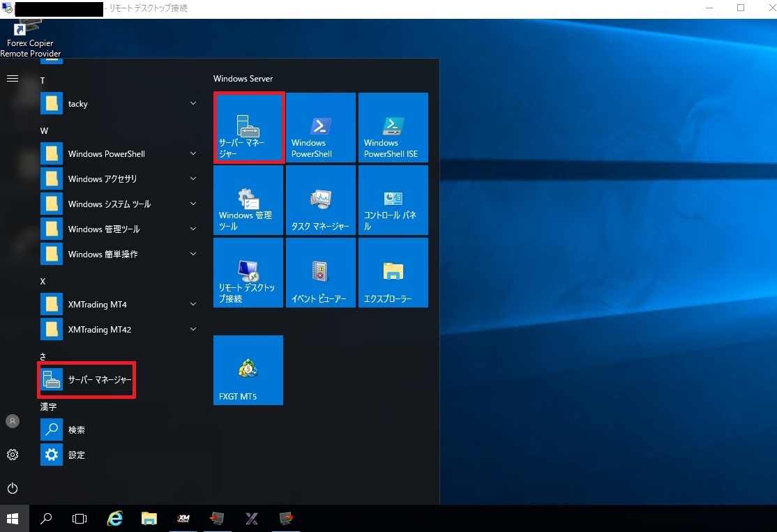
Task: Click the letter W section header
Action: [44, 131]
